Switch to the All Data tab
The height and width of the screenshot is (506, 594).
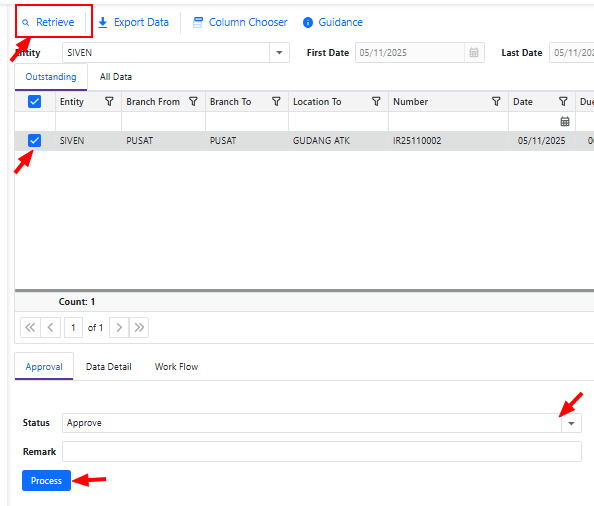(x=116, y=77)
